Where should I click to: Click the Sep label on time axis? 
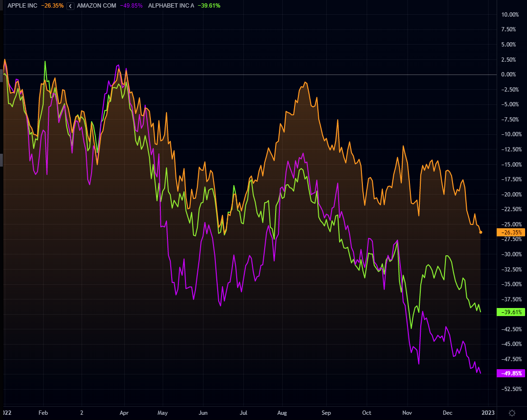[x=326, y=412]
